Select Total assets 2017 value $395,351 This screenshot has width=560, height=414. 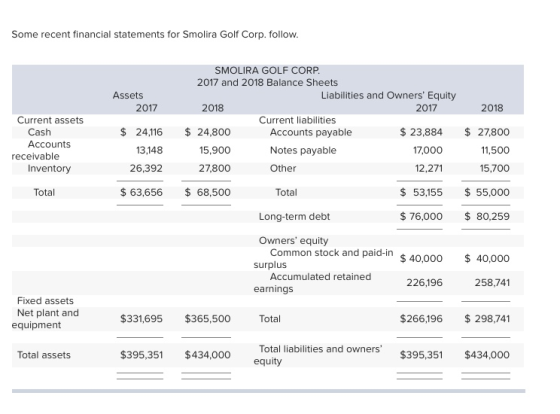[x=141, y=355]
